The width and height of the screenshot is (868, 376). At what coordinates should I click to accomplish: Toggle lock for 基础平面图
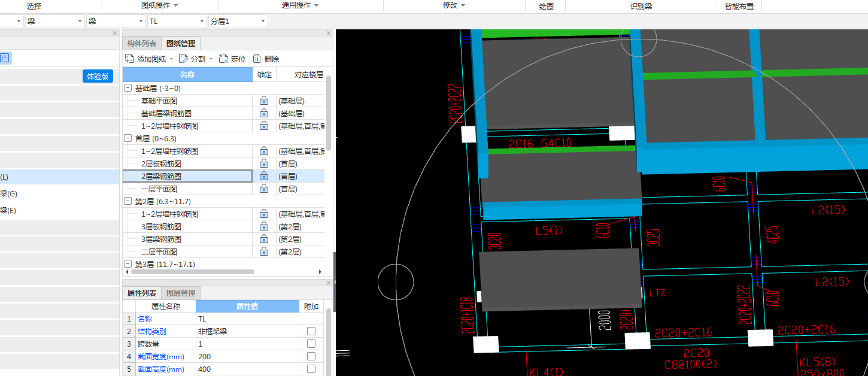pyautogui.click(x=263, y=101)
